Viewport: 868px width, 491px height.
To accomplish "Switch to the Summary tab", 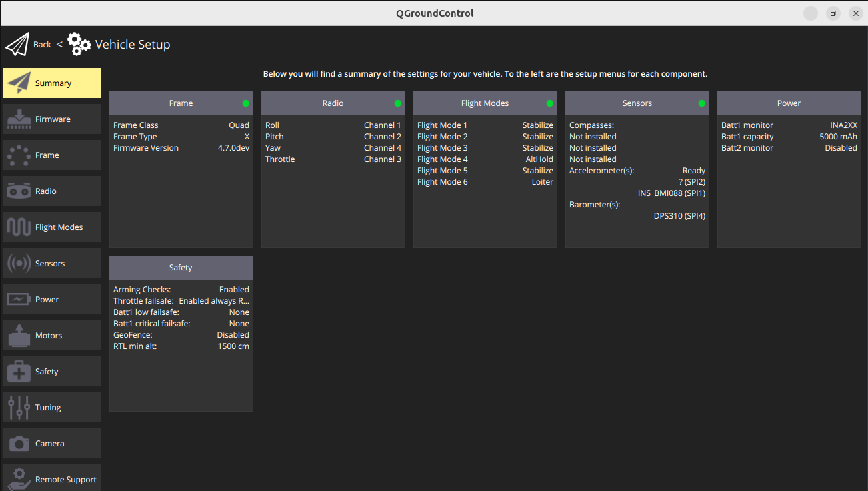I will click(x=51, y=83).
